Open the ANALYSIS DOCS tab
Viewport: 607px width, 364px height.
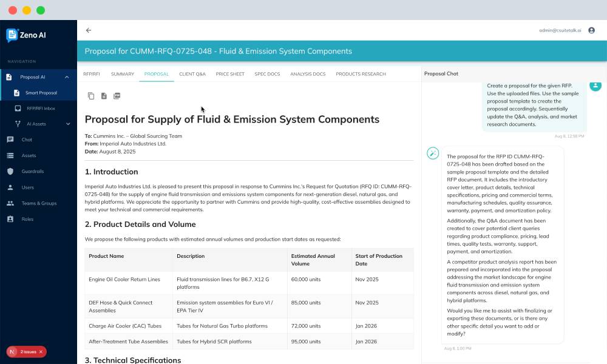[x=308, y=74]
